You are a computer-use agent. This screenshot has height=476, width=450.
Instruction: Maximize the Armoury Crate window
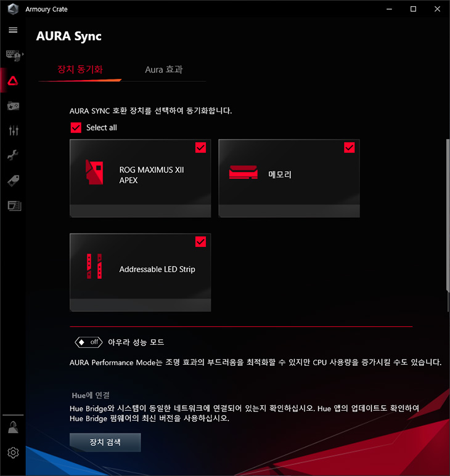[413, 9]
